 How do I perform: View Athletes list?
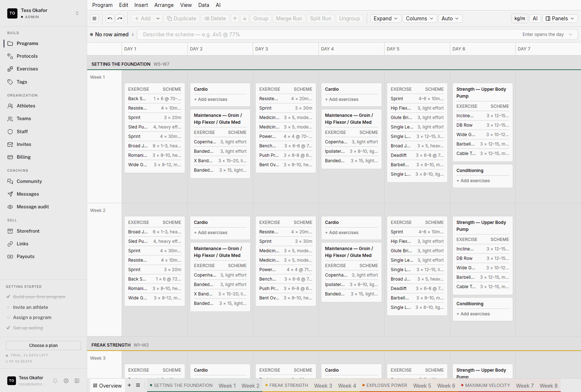(44, 106)
